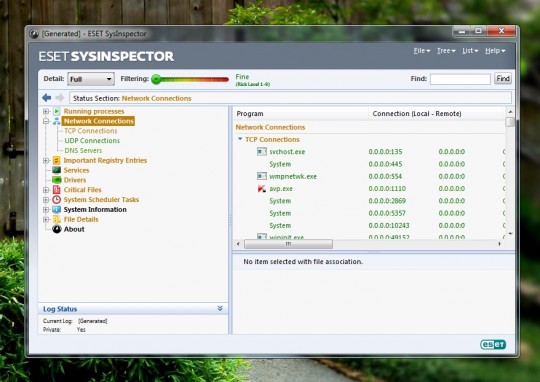Image resolution: width=540 pixels, height=382 pixels.
Task: Click the SysInspector title bar app icon
Action: click(34, 34)
